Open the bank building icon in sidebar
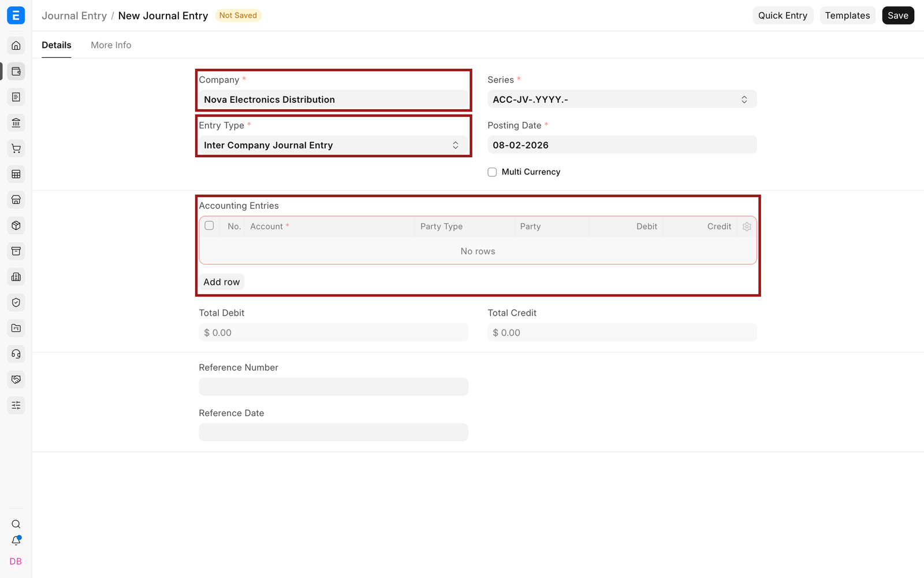Image resolution: width=924 pixels, height=578 pixels. pos(16,123)
